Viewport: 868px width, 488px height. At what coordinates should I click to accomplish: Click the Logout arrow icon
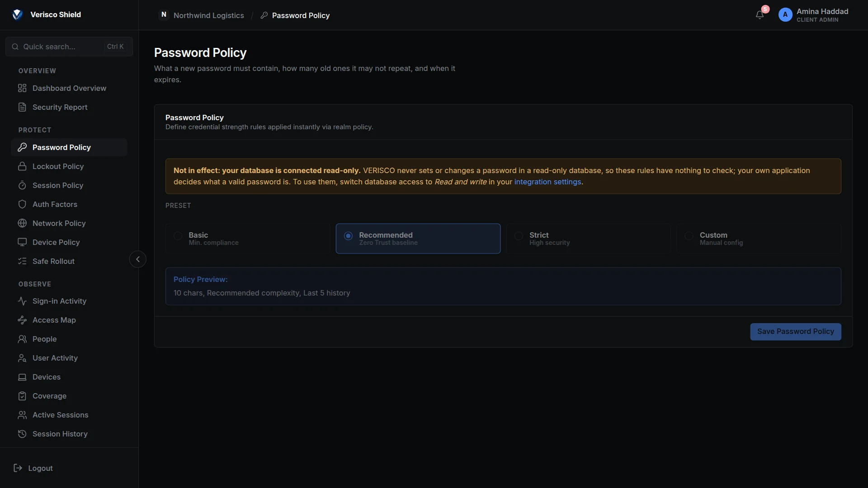(18, 468)
